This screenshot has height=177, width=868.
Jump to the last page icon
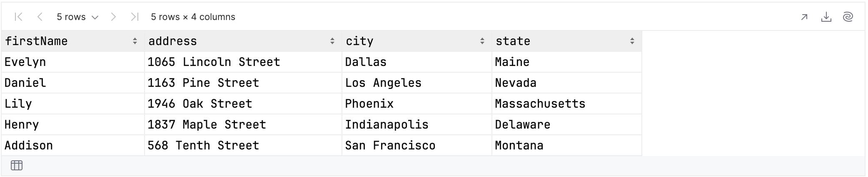coord(134,17)
